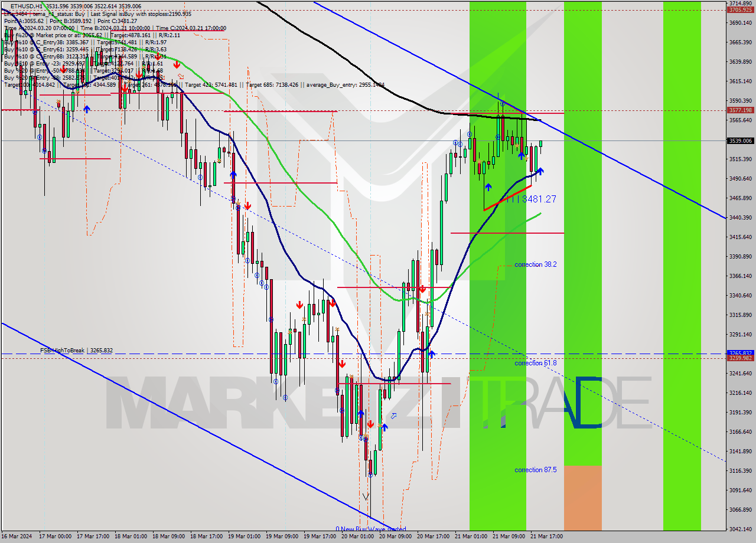Click the red 3577.198 price tag

(740, 110)
